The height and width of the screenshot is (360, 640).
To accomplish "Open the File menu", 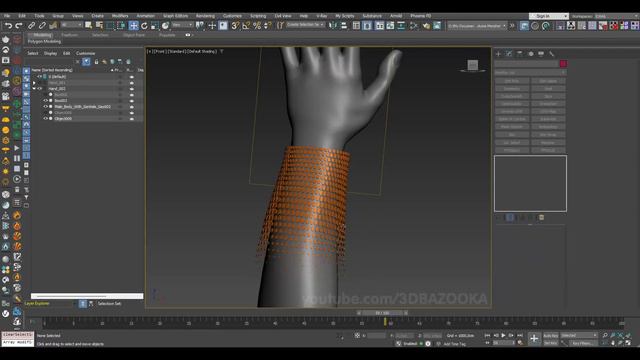I will (x=7, y=16).
